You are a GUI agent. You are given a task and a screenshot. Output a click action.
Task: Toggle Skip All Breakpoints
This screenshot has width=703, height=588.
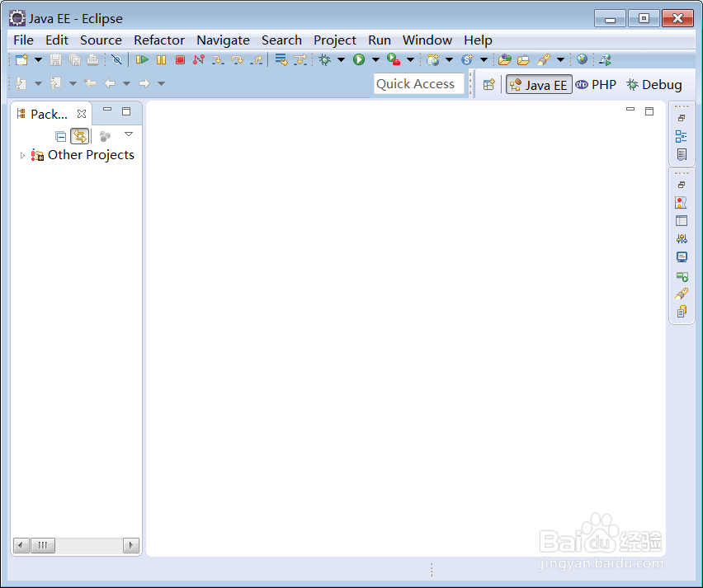tap(116, 59)
